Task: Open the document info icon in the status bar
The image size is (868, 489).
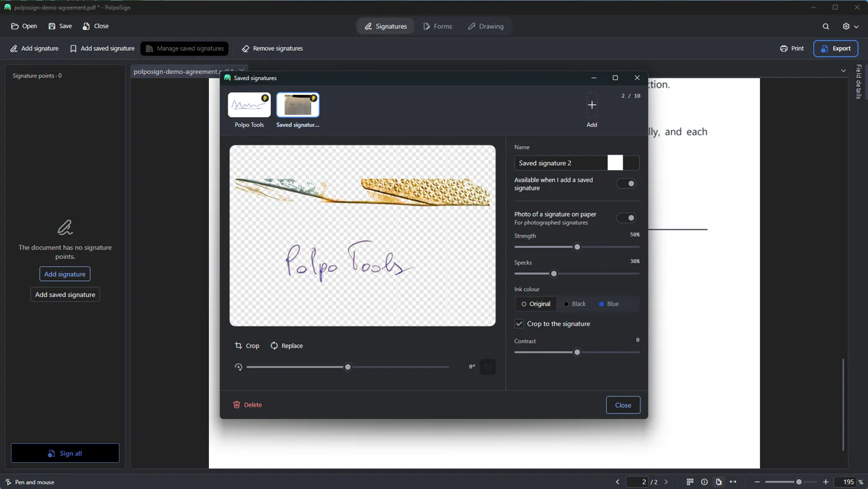Action: 704,482
